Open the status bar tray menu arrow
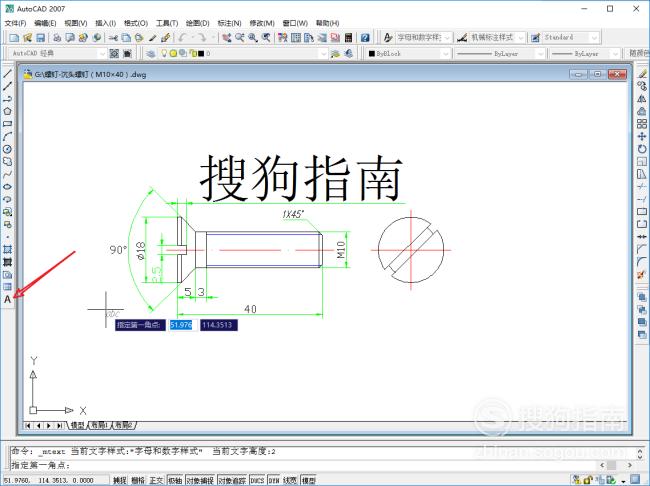The image size is (650, 486). click(623, 481)
